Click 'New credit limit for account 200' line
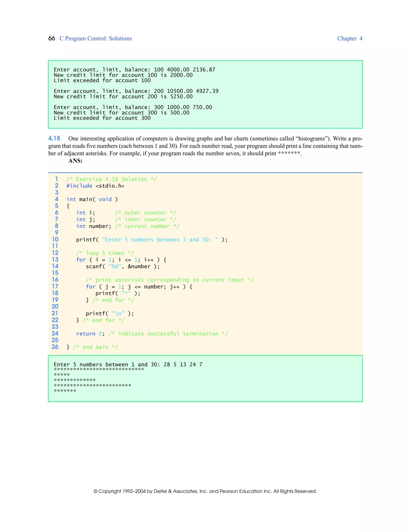 click(123, 97)
